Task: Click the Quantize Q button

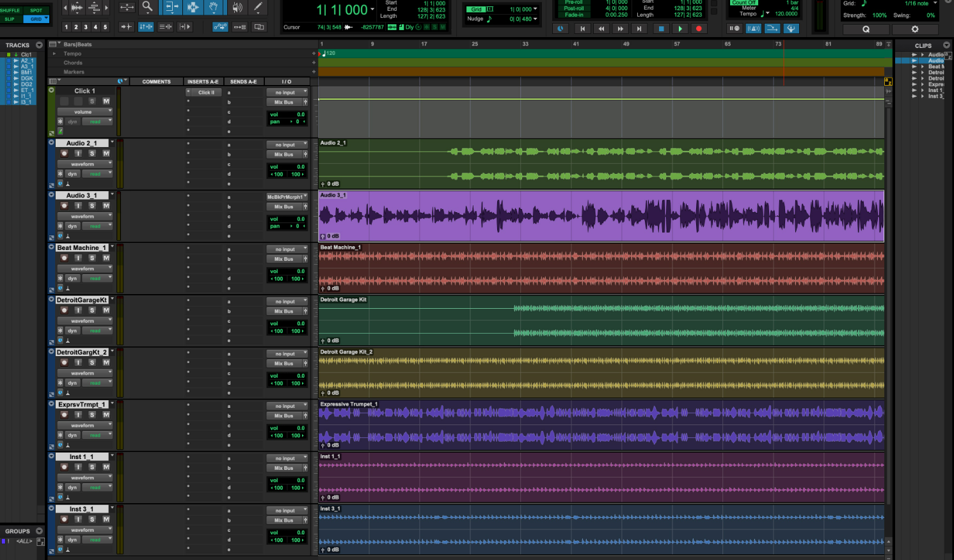Action: [866, 29]
